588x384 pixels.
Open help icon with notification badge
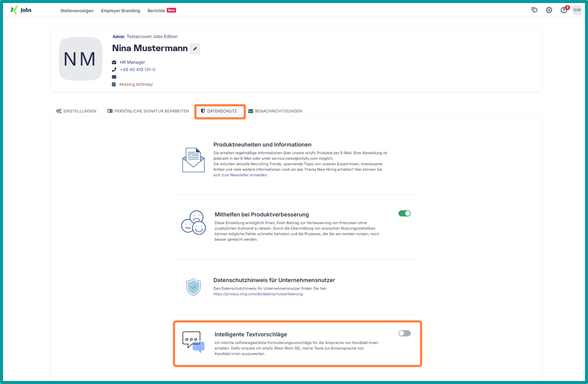pyautogui.click(x=564, y=10)
